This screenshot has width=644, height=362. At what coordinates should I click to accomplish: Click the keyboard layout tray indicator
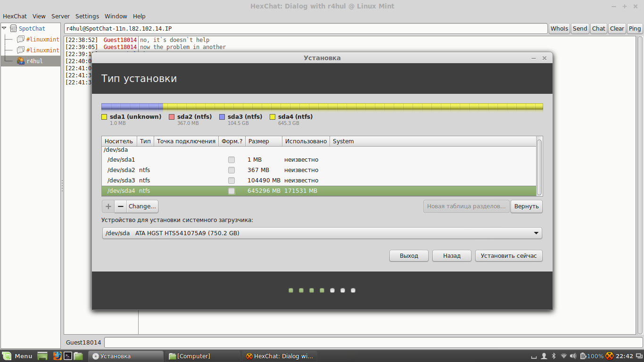point(534,357)
